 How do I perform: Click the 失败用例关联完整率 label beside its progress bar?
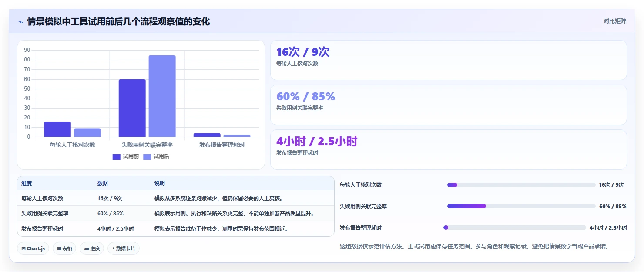point(363,206)
